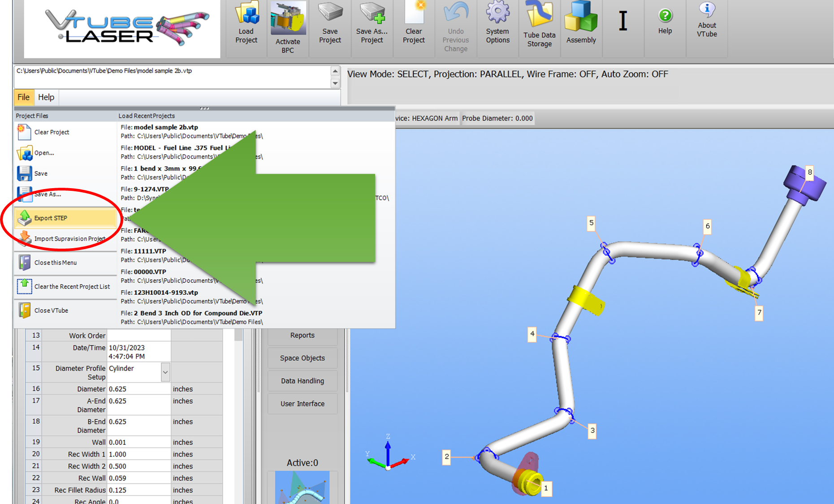Viewport: 834px width, 504px height.
Task: Expand Diameter Profile Setup dropdown
Action: [165, 372]
